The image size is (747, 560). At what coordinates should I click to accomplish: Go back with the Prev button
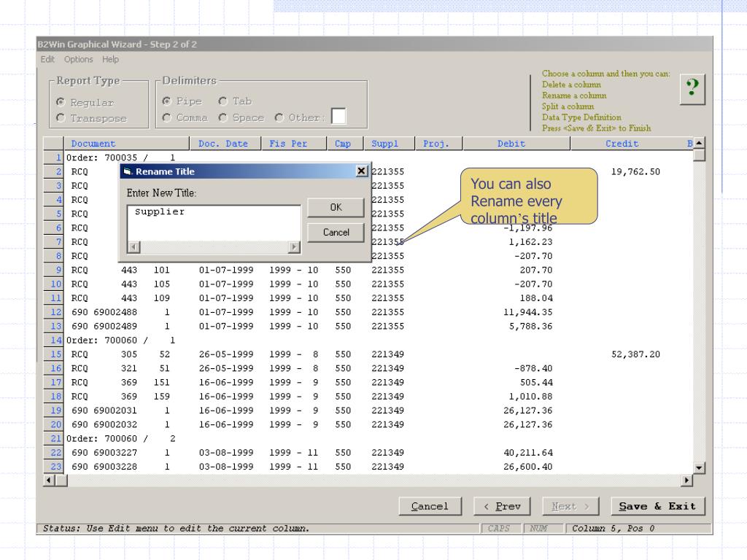(502, 506)
